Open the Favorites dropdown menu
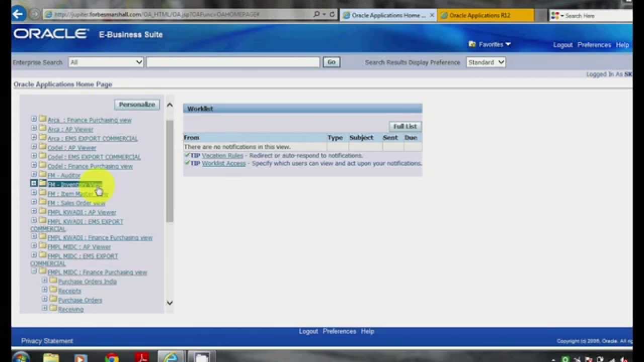 coord(495,44)
